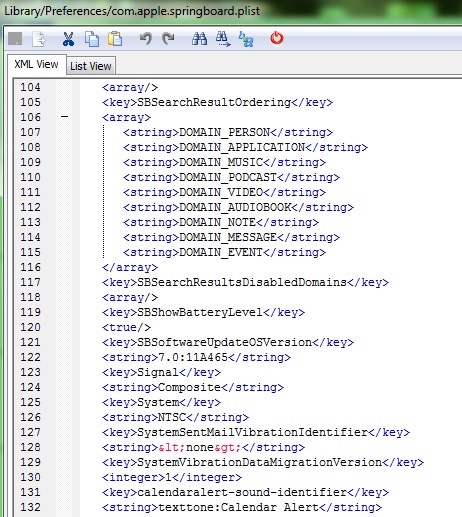Open the Replace text icon
Image resolution: width=462 pixels, height=517 pixels.
point(246,39)
